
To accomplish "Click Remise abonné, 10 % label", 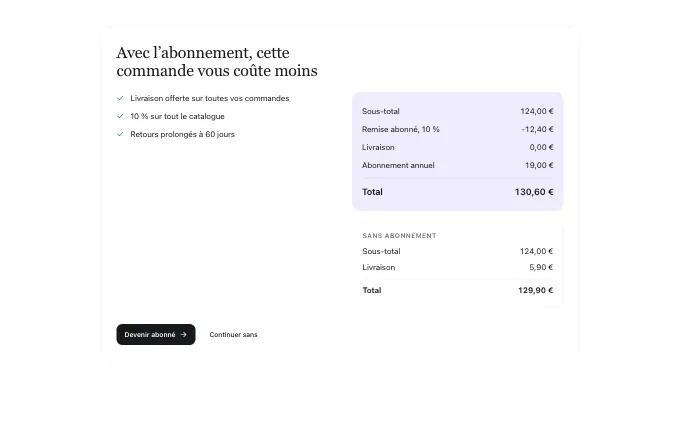I will pos(401,129).
